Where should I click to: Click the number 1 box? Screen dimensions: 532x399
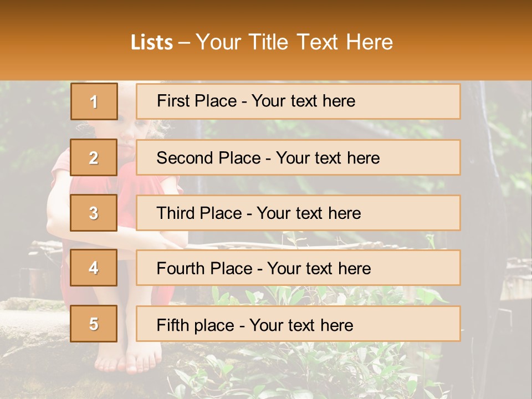[x=94, y=101]
